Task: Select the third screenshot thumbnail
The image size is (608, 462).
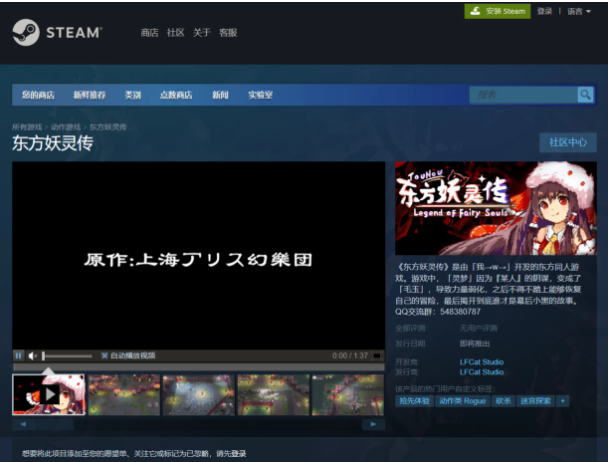Action: pyautogui.click(x=199, y=395)
